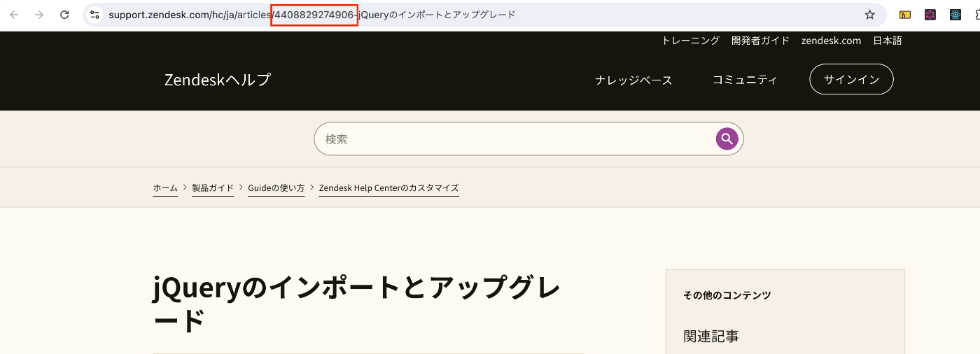This screenshot has width=980, height=354.
Task: Click the サインイン button
Action: tap(851, 79)
